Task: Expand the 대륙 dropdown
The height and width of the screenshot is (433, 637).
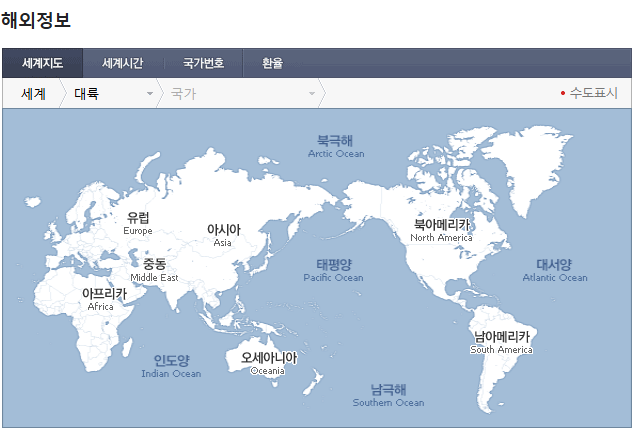Action: pyautogui.click(x=113, y=93)
